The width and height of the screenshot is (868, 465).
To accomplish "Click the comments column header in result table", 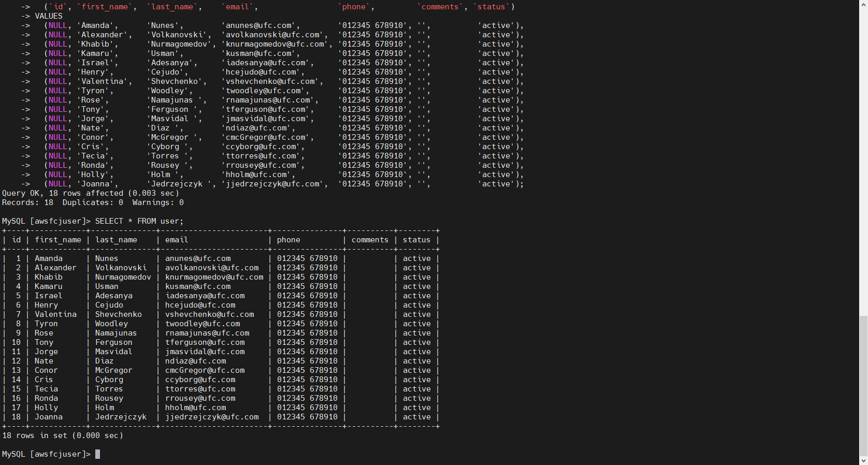I will coord(370,240).
